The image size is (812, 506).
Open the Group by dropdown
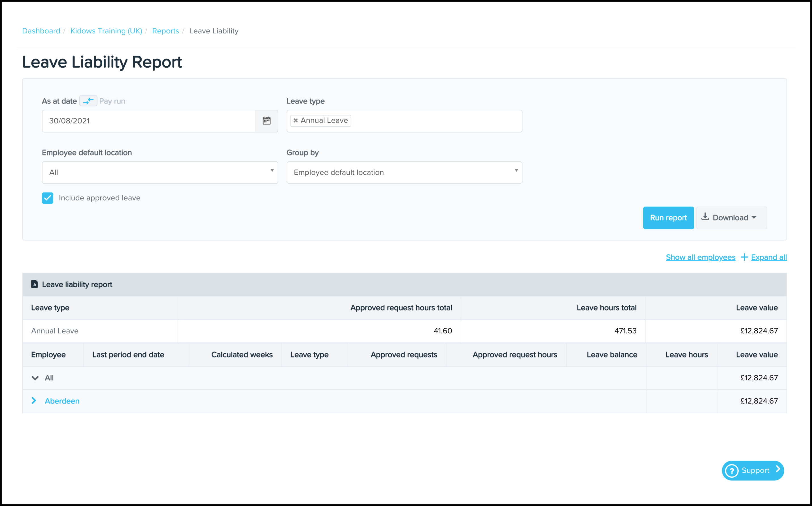(404, 173)
